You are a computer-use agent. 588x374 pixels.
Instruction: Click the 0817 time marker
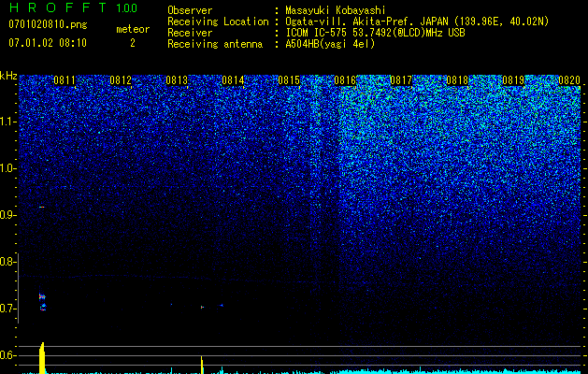point(401,80)
